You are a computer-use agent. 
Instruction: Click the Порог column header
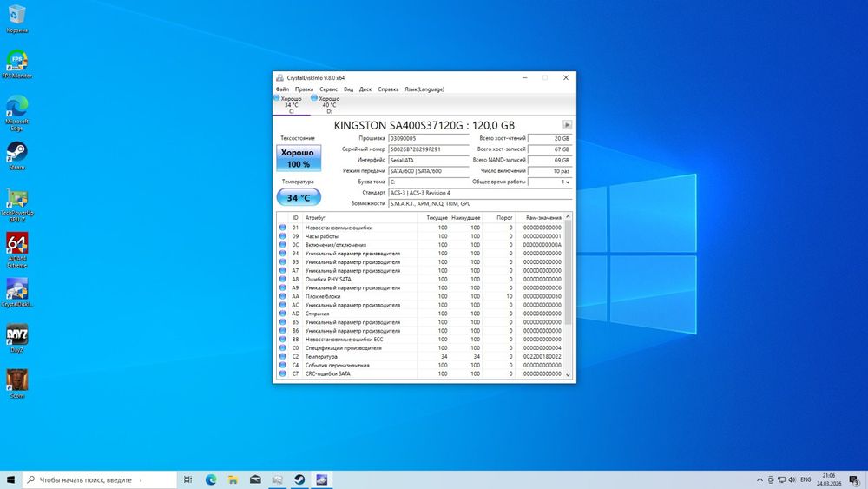pos(498,218)
